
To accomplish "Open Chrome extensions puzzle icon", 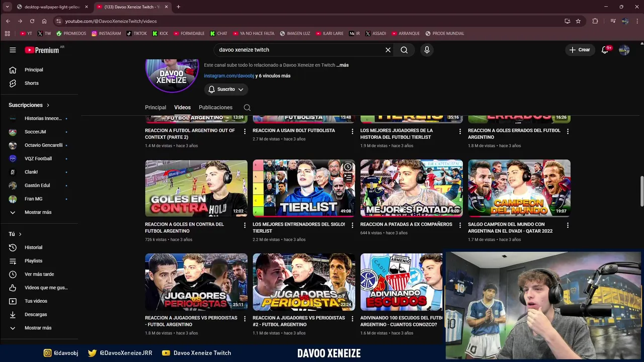I will click(595, 21).
